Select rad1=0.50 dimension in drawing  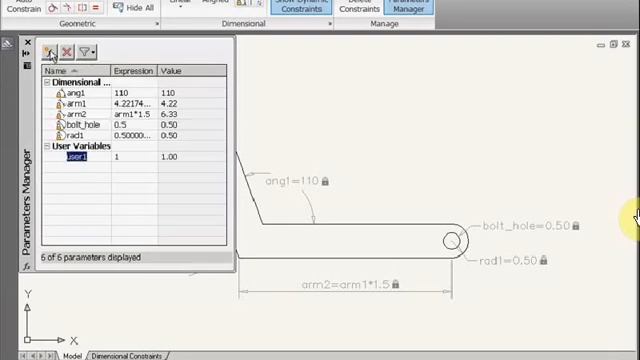[508, 260]
